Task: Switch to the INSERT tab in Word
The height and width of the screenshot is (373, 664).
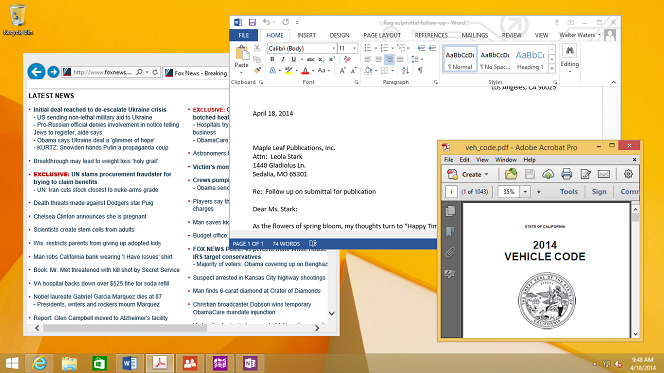Action: (x=307, y=35)
